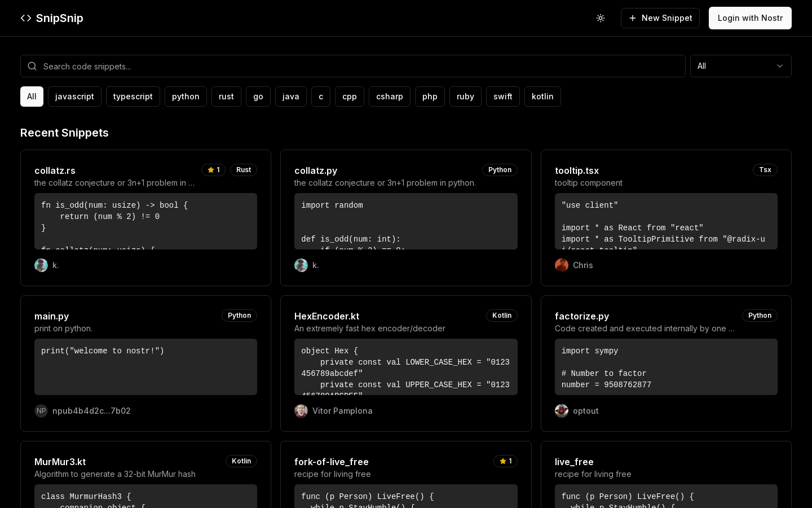Open the All filter dropdown
The height and width of the screenshot is (508, 812).
(741, 66)
